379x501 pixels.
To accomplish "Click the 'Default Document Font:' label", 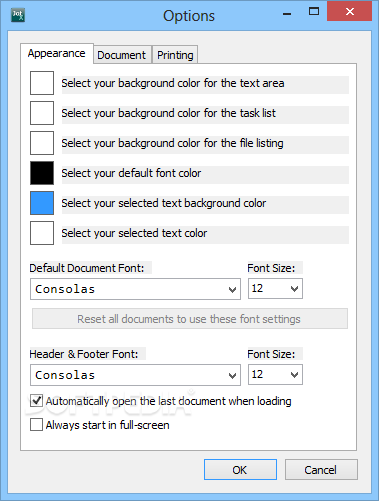I will [x=87, y=268].
